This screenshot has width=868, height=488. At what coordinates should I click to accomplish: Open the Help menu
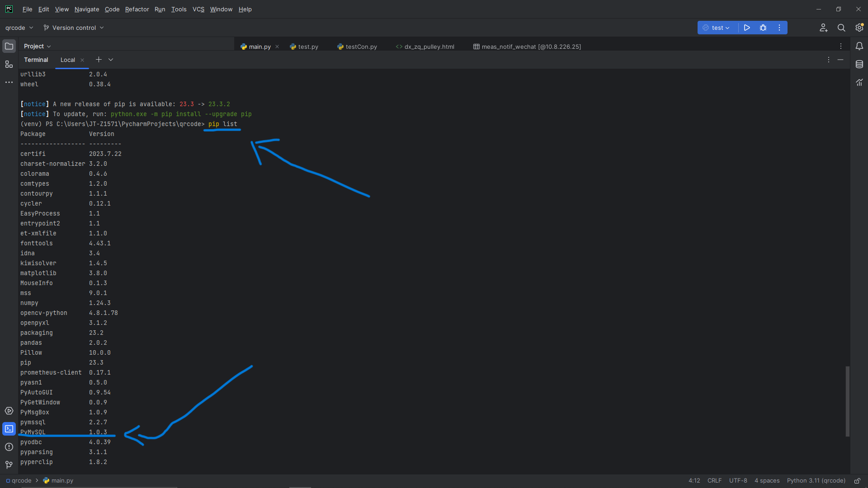(x=245, y=9)
